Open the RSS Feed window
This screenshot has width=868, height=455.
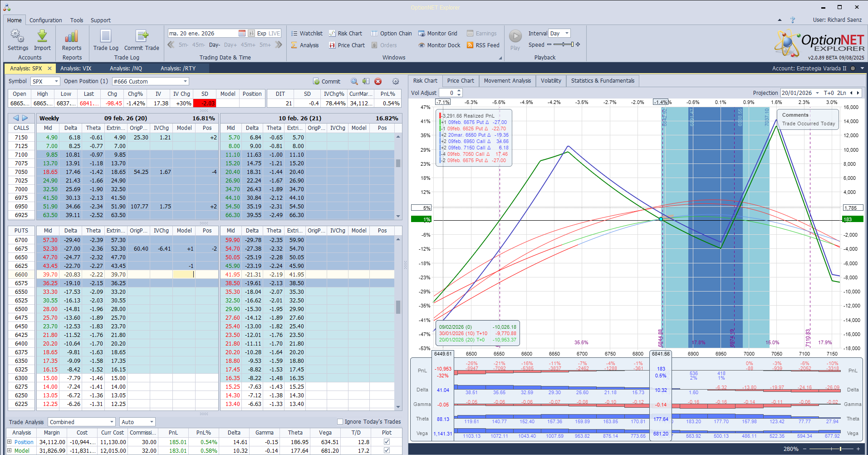click(x=483, y=45)
